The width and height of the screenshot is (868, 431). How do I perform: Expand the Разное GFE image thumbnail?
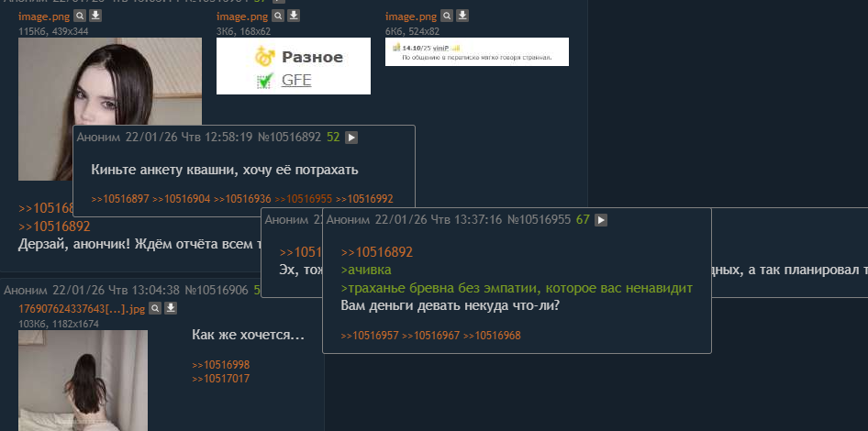tap(293, 66)
